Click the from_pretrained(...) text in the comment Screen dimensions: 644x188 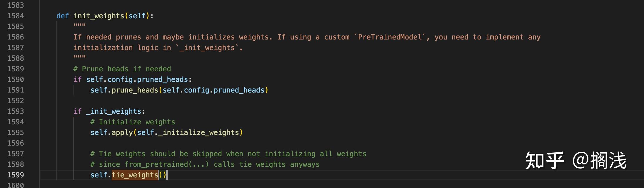166,164
